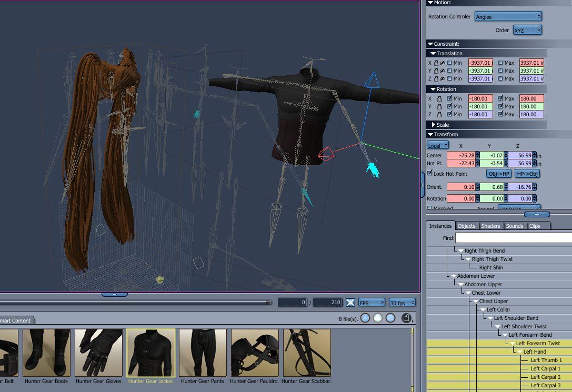
Task: Uncheck Lock Hot Point checkbox
Action: point(430,174)
